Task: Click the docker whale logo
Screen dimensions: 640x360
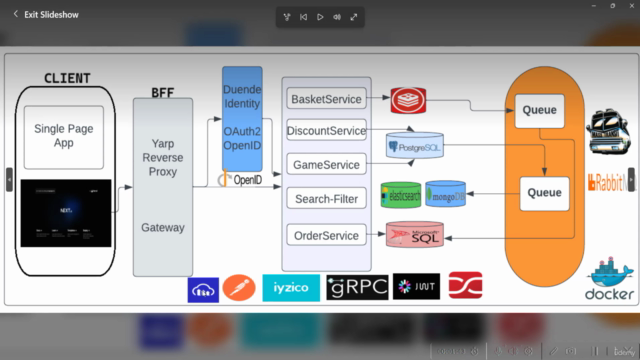Action: (x=609, y=278)
